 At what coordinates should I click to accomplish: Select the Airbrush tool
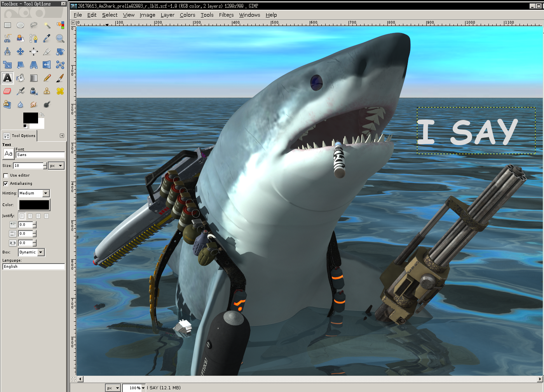(x=21, y=91)
